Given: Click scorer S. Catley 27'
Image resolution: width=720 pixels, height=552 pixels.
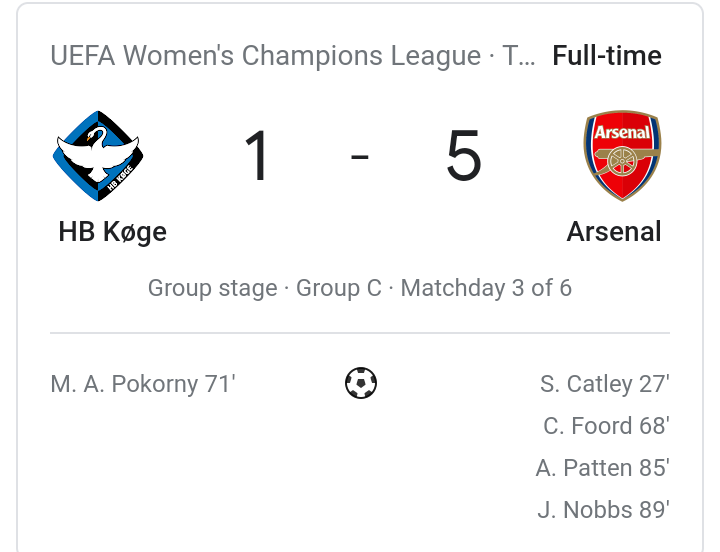Looking at the screenshot, I should click(605, 384).
